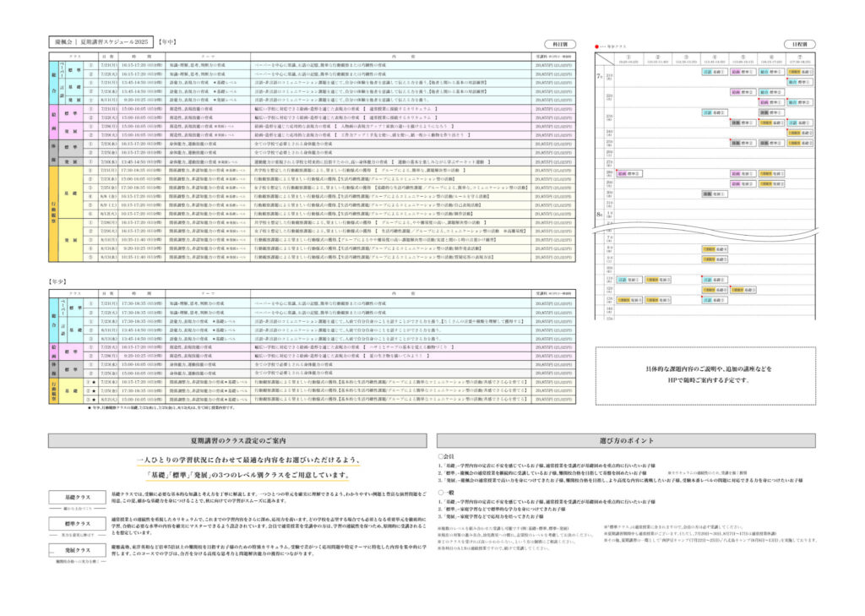Click the yellow 行動観察 category cell in 年中 table
Viewport: 865px width, 616px height.
(x=53, y=214)
